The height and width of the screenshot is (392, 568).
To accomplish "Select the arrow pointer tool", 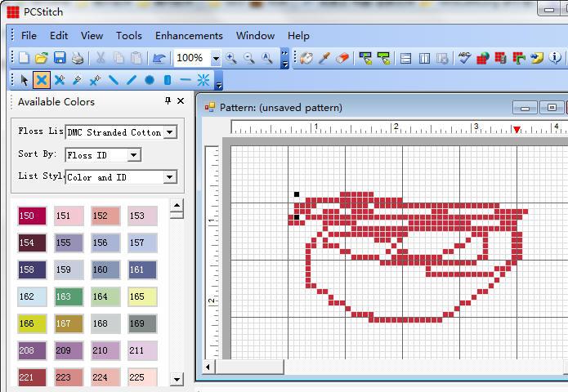I will pos(24,80).
